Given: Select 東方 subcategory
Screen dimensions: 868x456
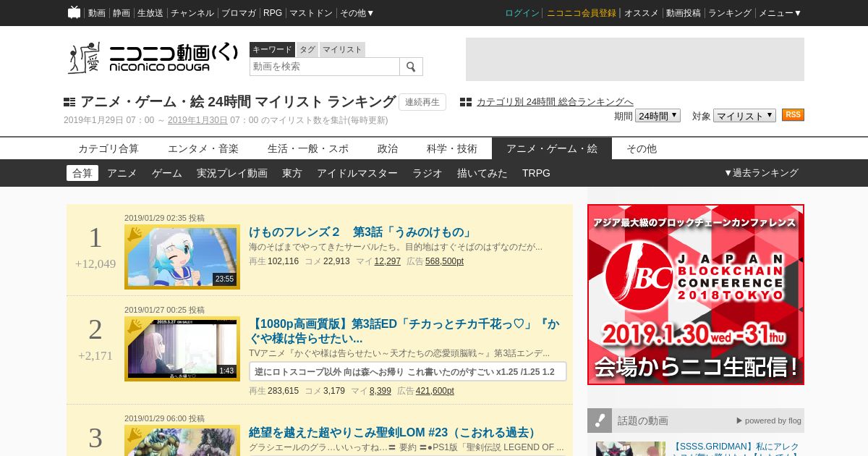Looking at the screenshot, I should point(292,173).
